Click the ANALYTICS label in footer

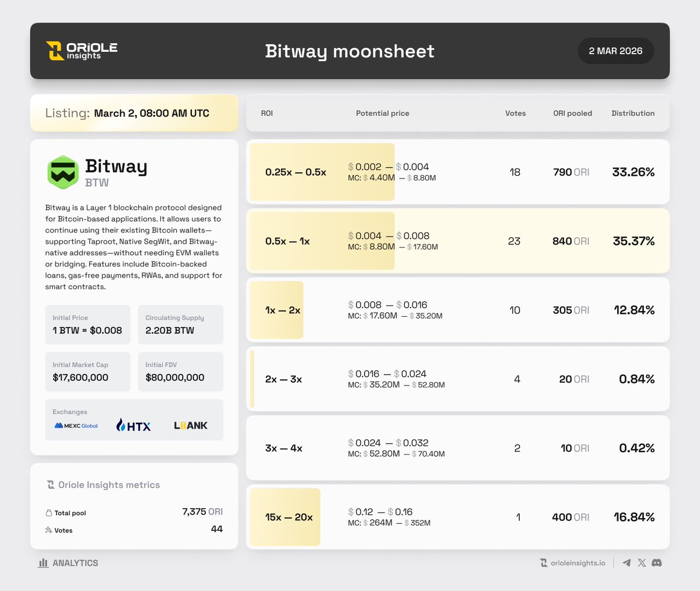click(75, 563)
